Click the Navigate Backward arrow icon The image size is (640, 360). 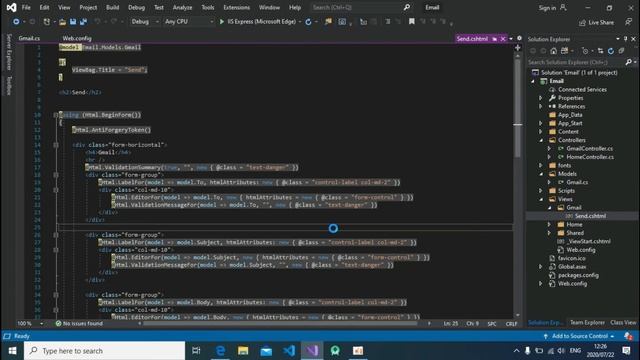pos(16,22)
